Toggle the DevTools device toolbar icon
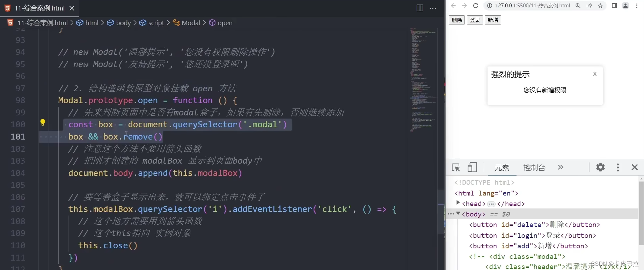The width and height of the screenshot is (644, 270). click(472, 168)
